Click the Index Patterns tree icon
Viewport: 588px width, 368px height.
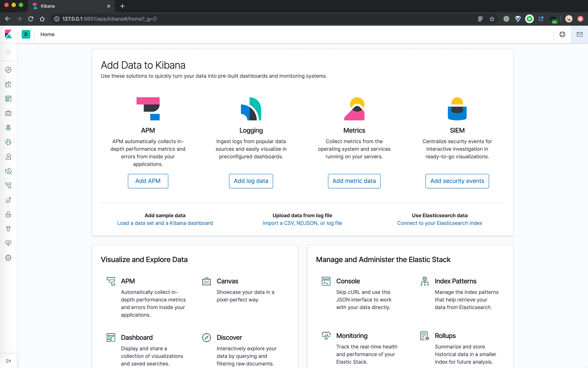click(x=425, y=281)
